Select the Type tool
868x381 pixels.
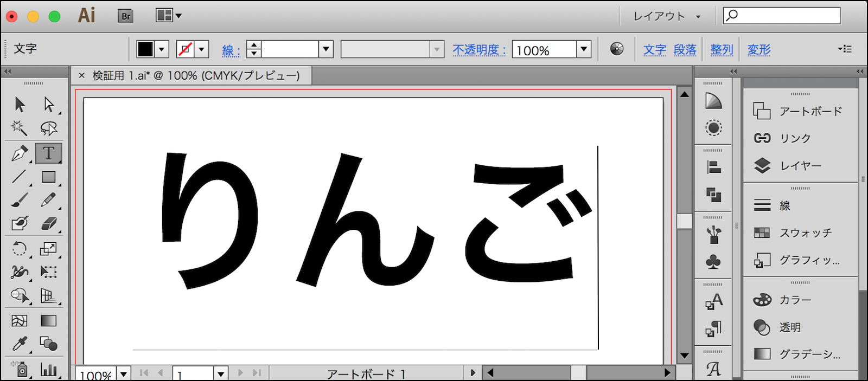pyautogui.click(x=48, y=153)
